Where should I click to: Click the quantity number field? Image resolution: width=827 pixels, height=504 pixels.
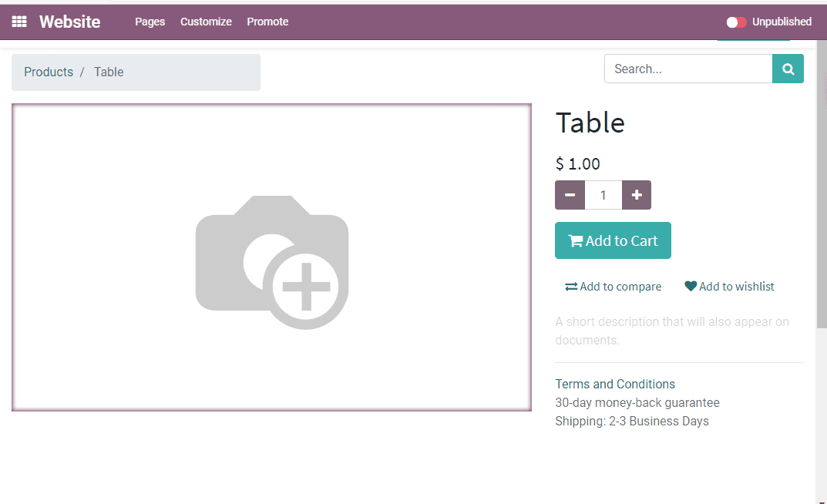coord(603,195)
